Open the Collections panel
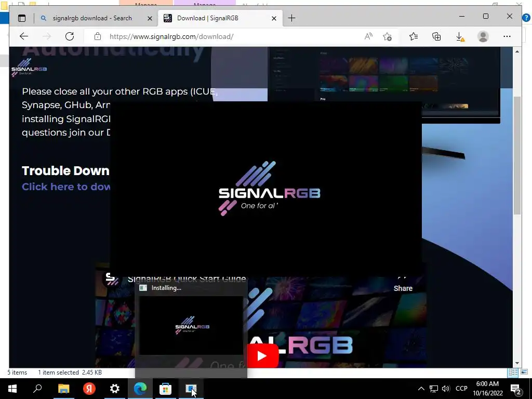This screenshot has width=532, height=399. tap(436, 36)
